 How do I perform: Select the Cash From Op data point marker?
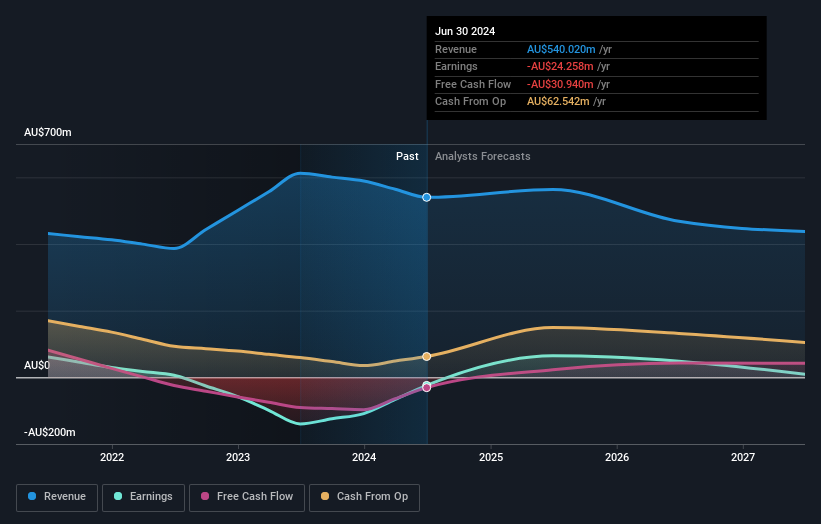[x=427, y=356]
